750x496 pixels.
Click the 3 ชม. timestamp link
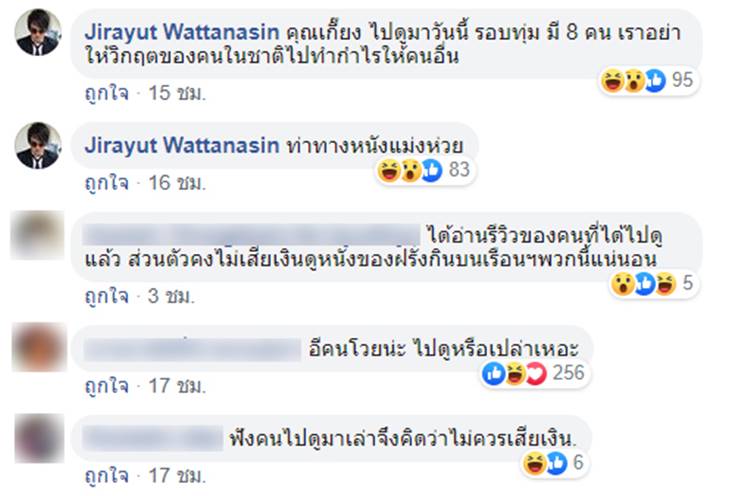coord(171,296)
